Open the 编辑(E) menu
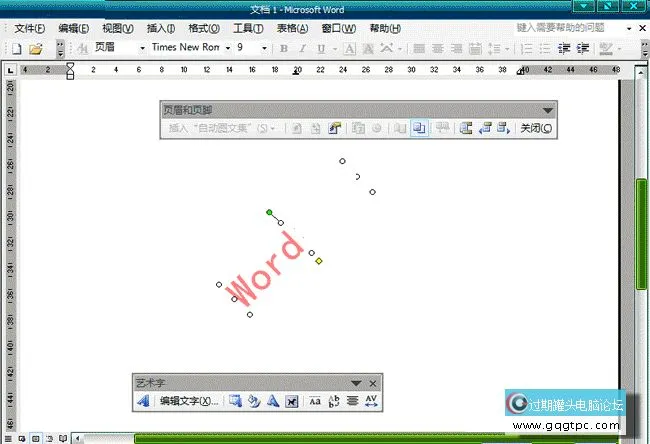Screen dimensions: 650x444 pos(73,29)
